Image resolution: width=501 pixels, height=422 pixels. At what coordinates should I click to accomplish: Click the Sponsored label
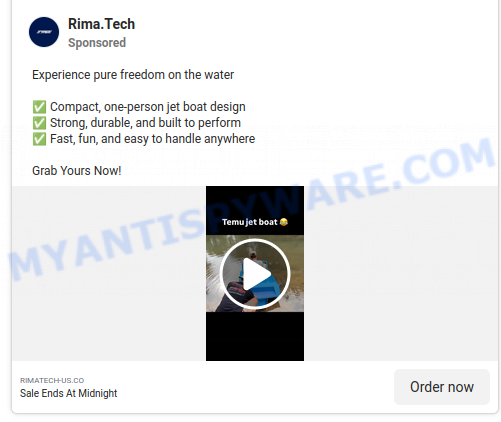point(97,43)
